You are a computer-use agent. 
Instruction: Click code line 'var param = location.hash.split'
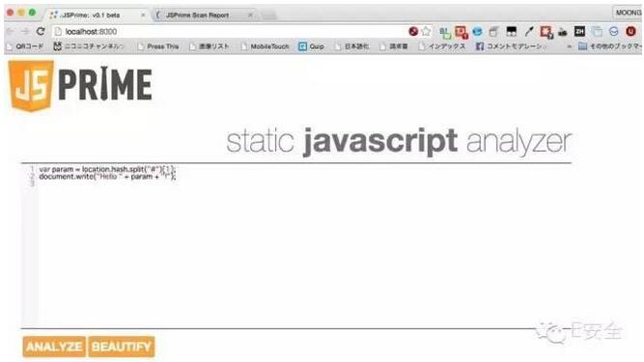(107, 169)
